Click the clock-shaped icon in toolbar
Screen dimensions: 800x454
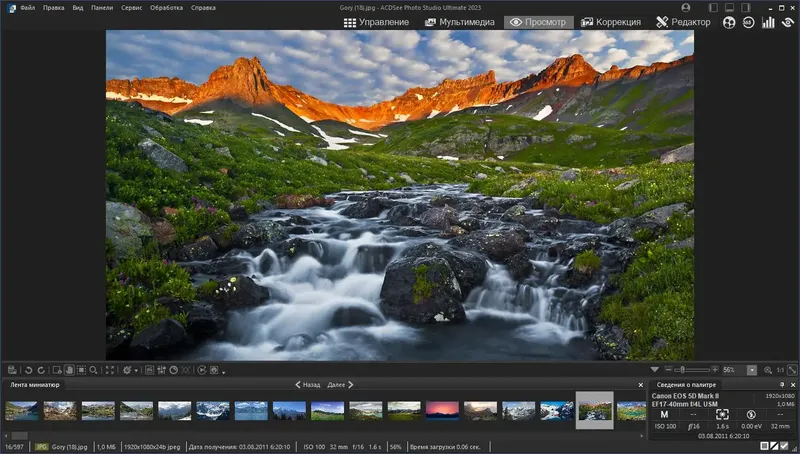[x=174, y=370]
